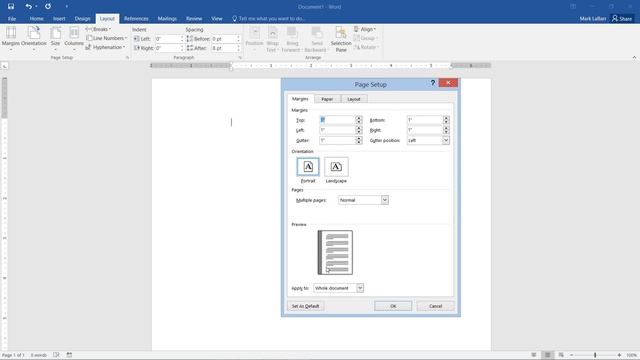Click the Tell me lightbulb search box

point(269,19)
